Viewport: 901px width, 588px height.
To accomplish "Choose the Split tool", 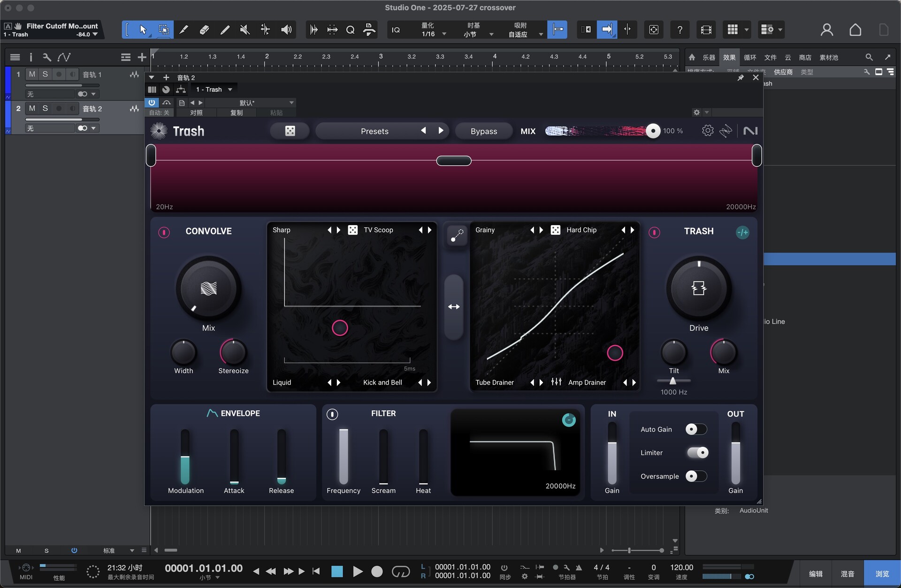I will [183, 30].
